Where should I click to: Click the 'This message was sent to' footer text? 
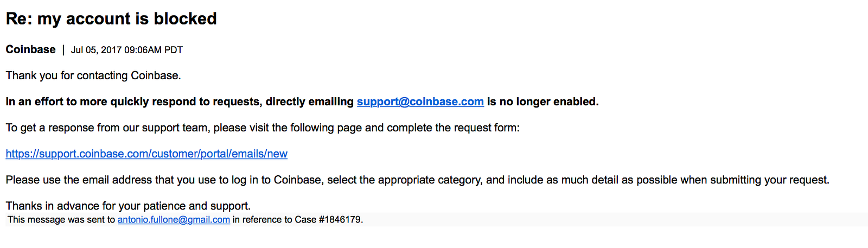pos(61,220)
